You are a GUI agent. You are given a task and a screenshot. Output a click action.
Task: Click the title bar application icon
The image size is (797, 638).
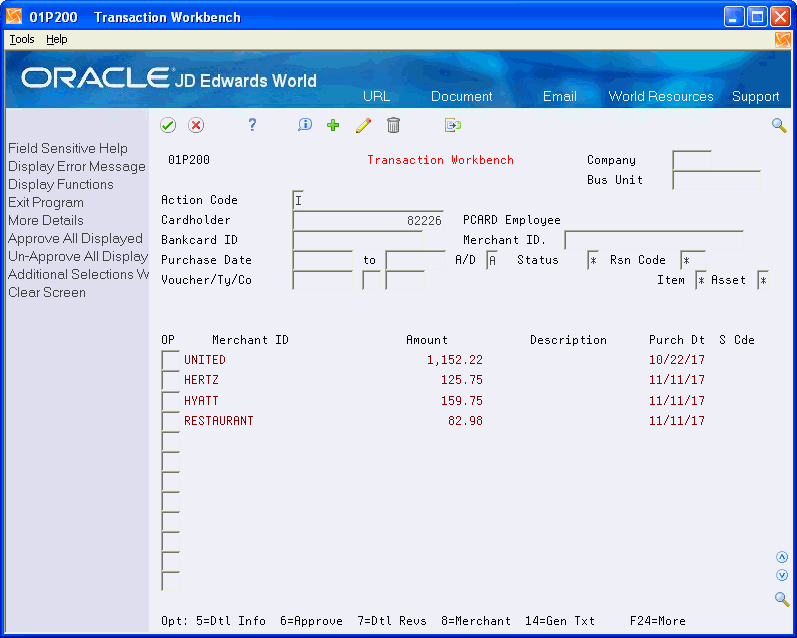pyautogui.click(x=14, y=17)
